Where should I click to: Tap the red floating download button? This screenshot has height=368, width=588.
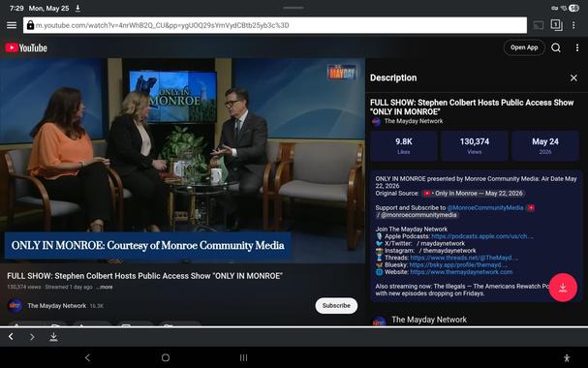[x=563, y=288]
